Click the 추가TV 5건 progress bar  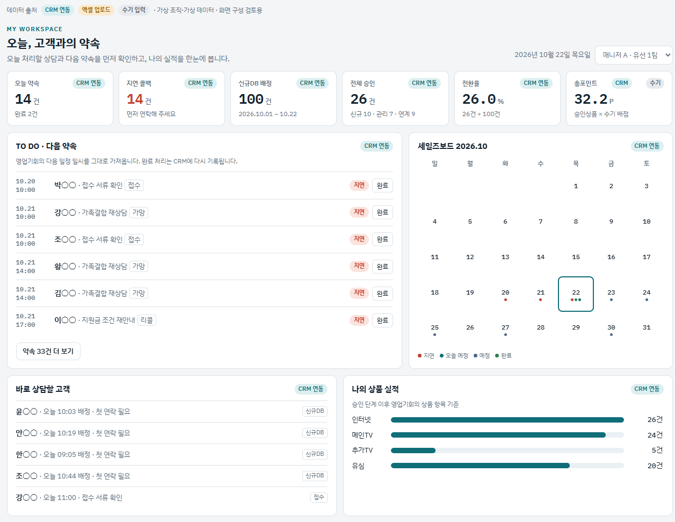coord(507,450)
